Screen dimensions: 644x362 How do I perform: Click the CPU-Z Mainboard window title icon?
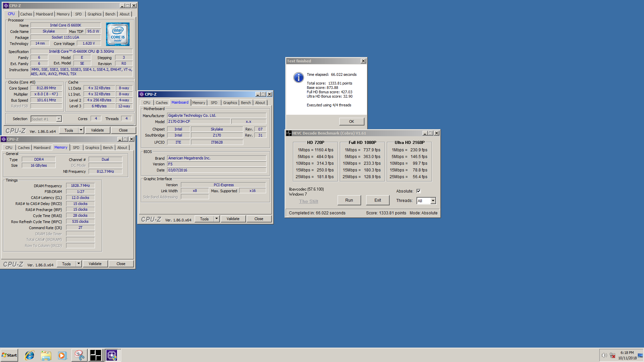(142, 94)
